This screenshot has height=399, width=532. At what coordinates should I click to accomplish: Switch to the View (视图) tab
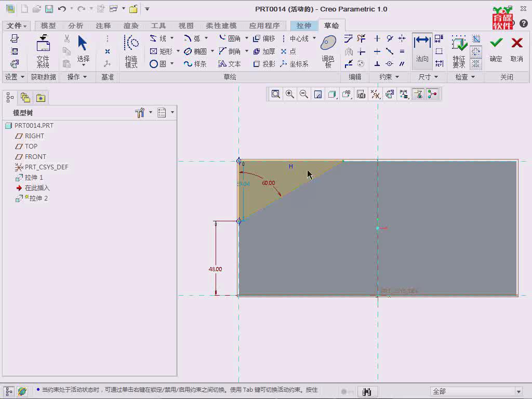click(185, 25)
